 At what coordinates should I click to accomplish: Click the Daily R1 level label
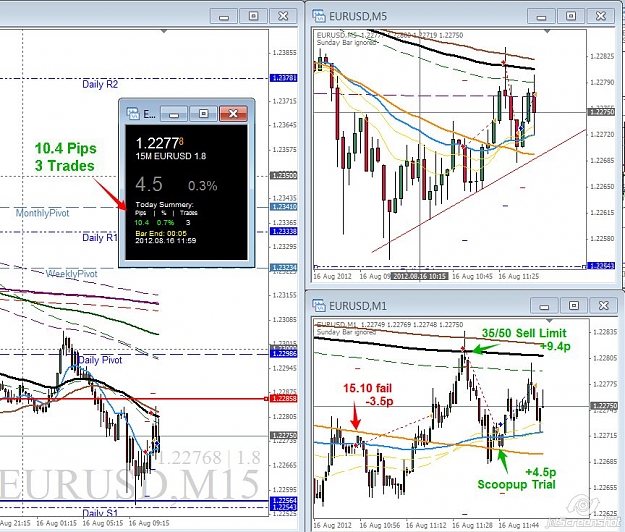pos(100,238)
